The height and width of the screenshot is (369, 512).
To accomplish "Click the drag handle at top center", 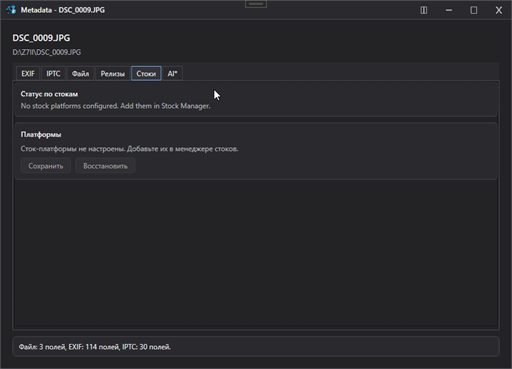I will [x=256, y=4].
